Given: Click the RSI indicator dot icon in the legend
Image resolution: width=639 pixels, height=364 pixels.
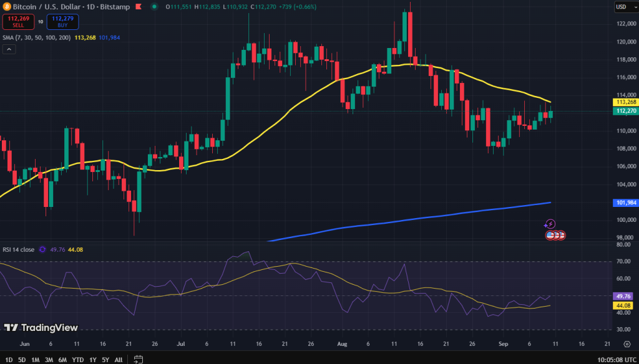Looking at the screenshot, I should tap(41, 248).
